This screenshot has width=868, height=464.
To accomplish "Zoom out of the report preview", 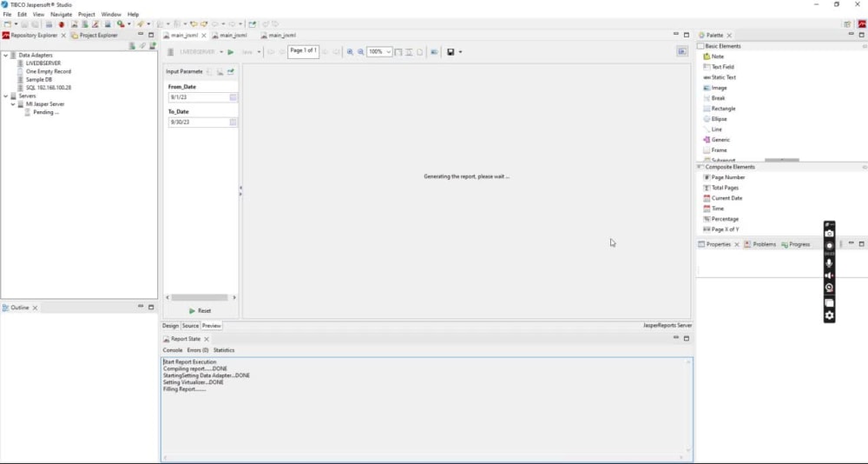I will (x=360, y=52).
